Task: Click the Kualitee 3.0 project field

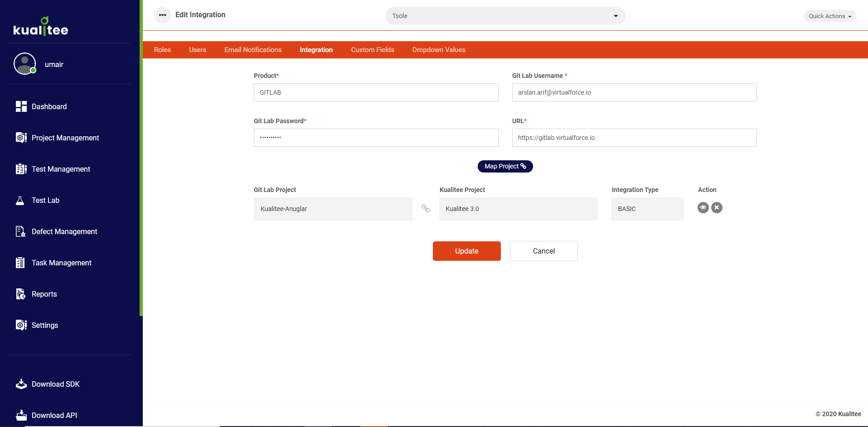Action: tap(519, 209)
